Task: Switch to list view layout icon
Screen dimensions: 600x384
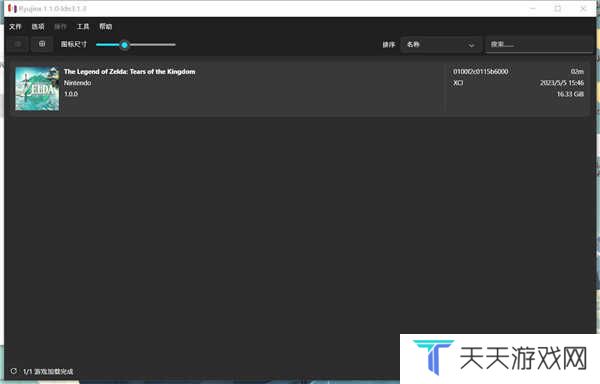Action: 18,44
